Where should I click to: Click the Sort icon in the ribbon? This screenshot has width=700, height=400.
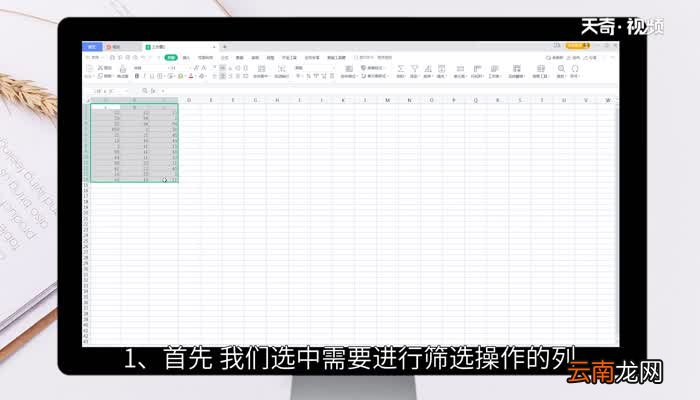click(428, 68)
